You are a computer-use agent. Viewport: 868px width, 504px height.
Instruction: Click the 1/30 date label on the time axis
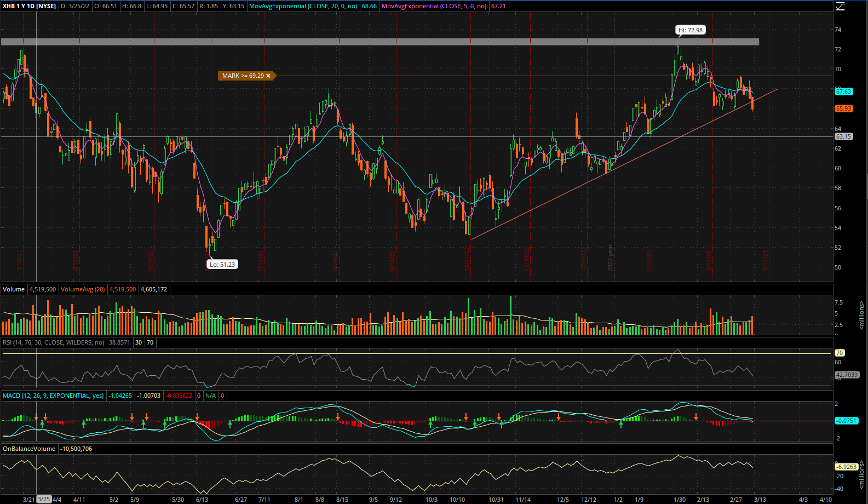[x=680, y=500]
